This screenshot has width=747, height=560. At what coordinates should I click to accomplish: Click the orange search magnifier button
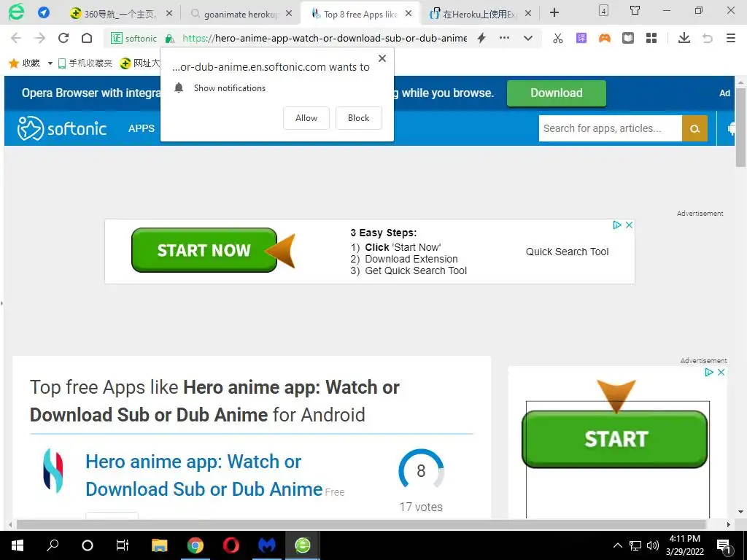(x=694, y=128)
